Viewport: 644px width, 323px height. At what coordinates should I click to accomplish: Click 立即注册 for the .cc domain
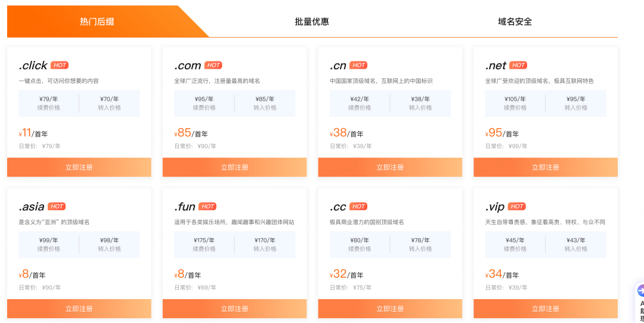(390, 309)
